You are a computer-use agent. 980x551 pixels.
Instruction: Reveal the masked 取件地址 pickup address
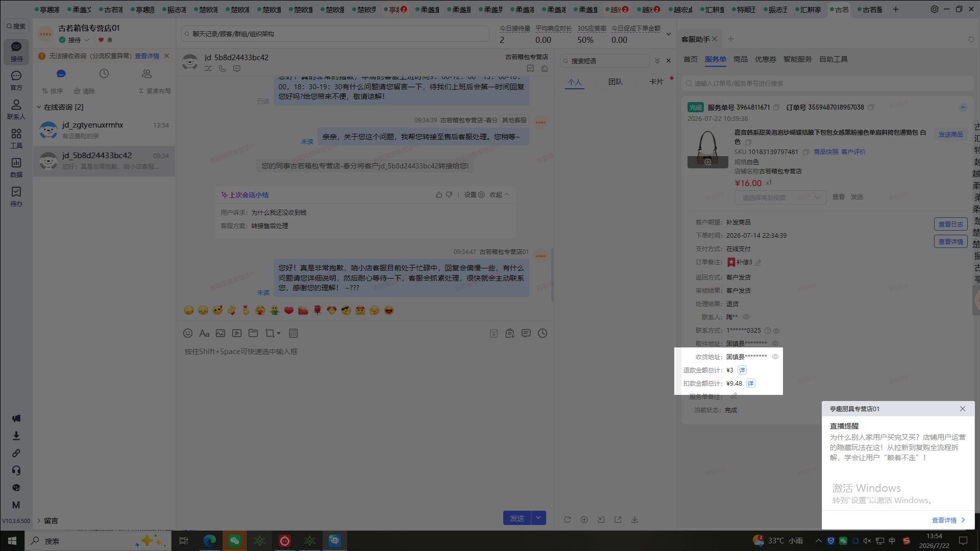coord(775,343)
